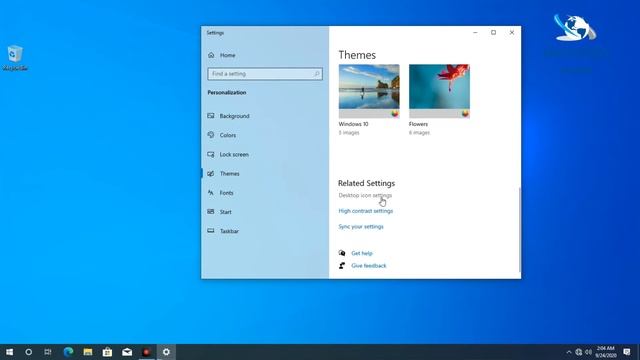Open the taskbar clock and date

tap(606, 352)
